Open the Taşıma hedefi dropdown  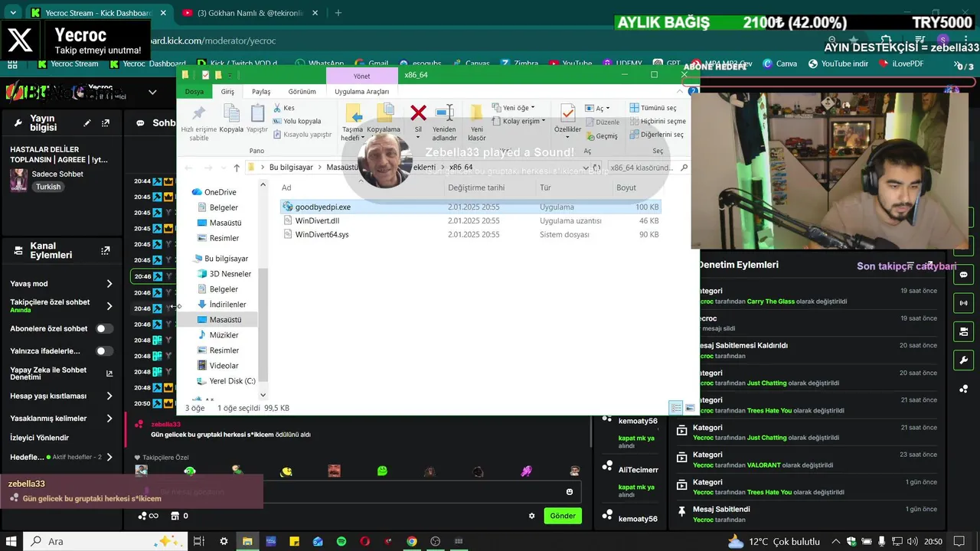click(354, 122)
